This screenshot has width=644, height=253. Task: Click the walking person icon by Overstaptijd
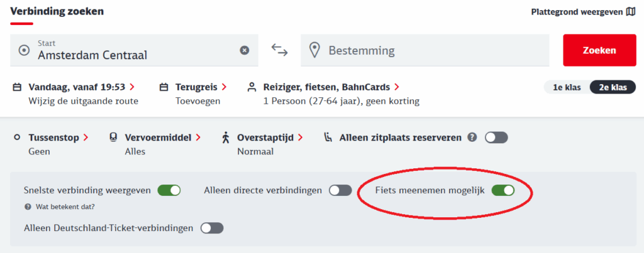tap(225, 137)
